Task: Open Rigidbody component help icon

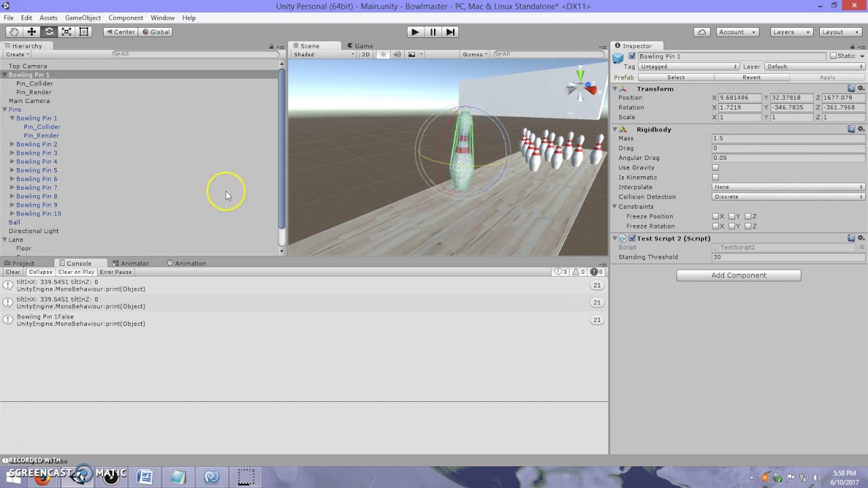Action: click(852, 129)
